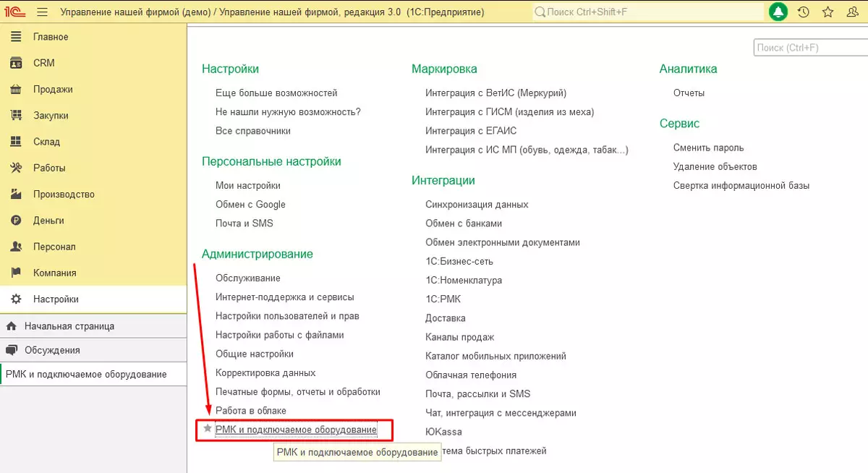Screen dimensions: 868x473
Task: Open Работа в облаке
Action: click(251, 410)
